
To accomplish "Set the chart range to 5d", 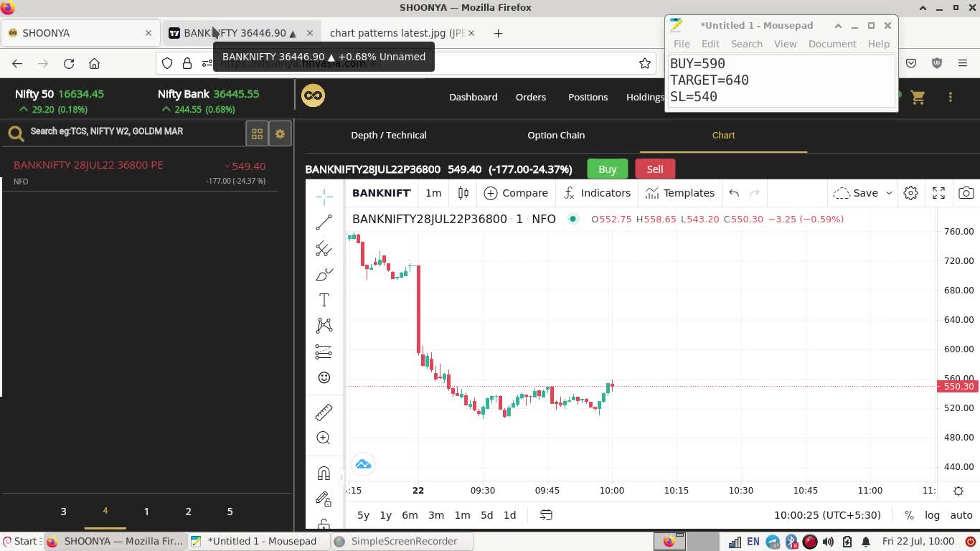I will coord(486,515).
